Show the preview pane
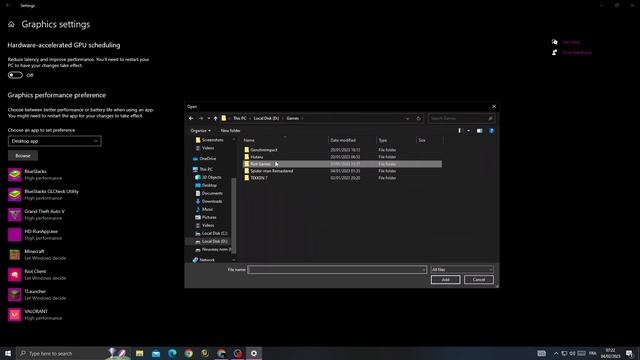Screen dimensions: 640x360 [480, 131]
